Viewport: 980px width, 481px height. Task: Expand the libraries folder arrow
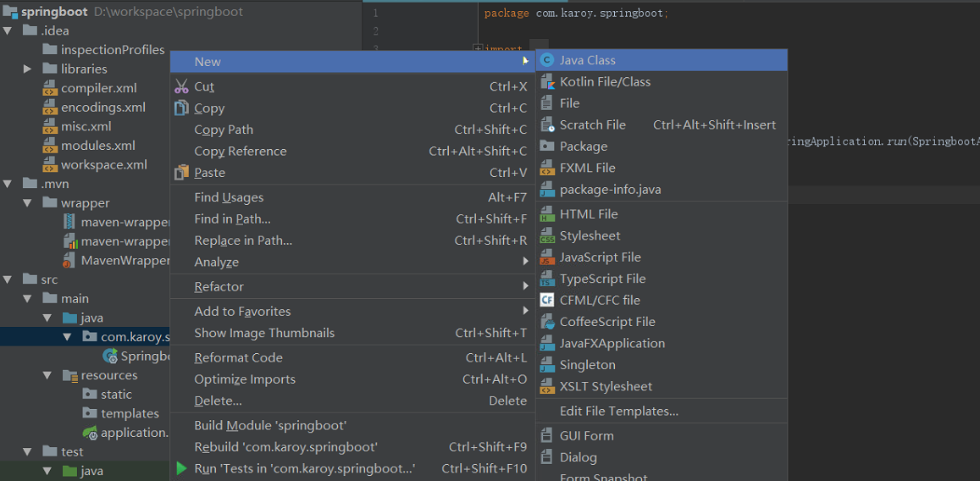point(27,69)
